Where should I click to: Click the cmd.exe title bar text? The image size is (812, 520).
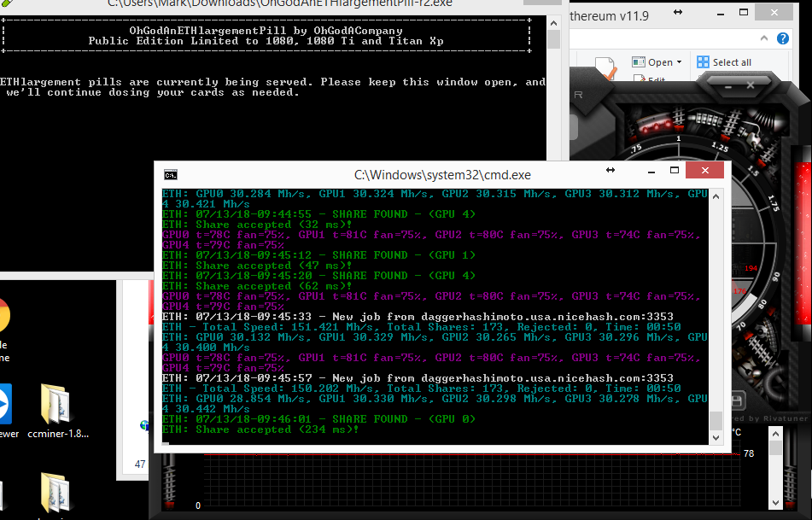tap(442, 175)
